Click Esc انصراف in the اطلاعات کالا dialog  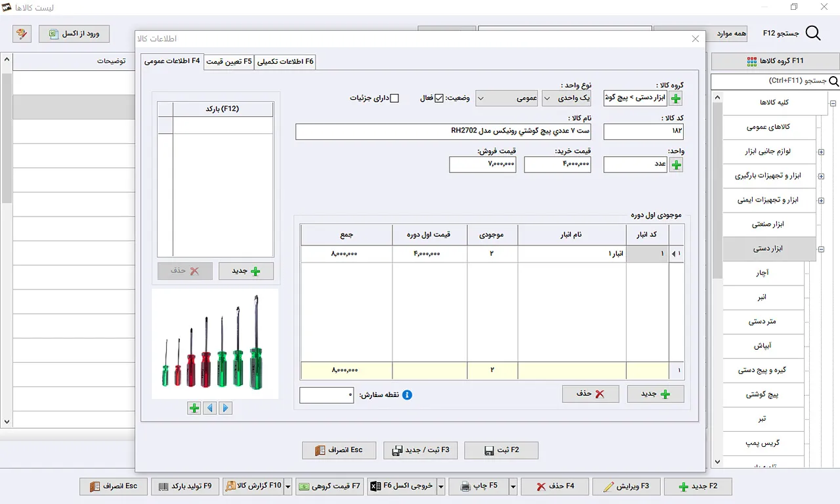pyautogui.click(x=339, y=450)
